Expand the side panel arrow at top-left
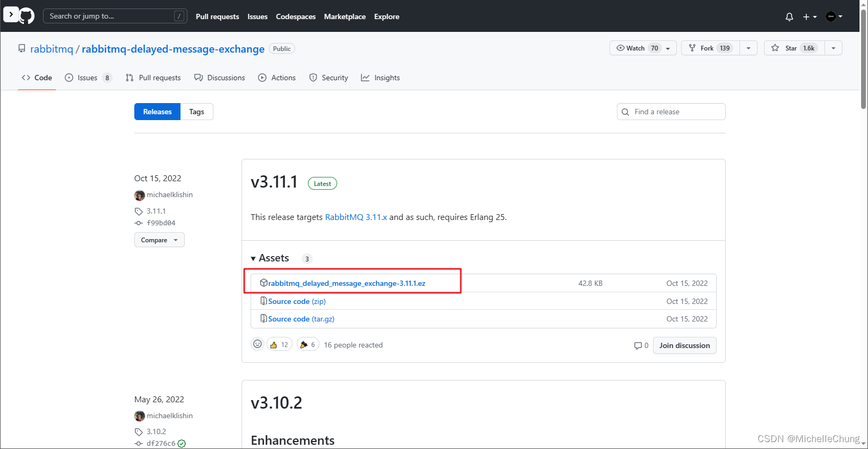The image size is (868, 449). click(x=11, y=14)
